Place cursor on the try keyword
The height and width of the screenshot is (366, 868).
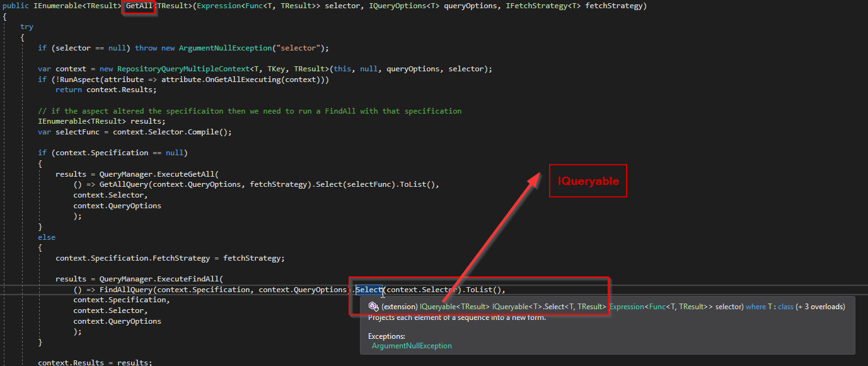27,27
